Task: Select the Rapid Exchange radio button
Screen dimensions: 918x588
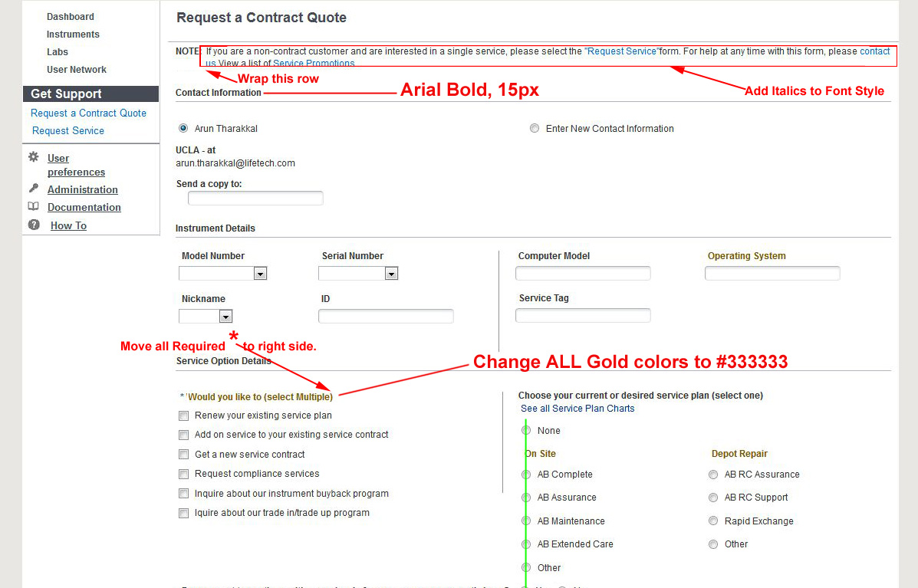Action: pyautogui.click(x=713, y=522)
